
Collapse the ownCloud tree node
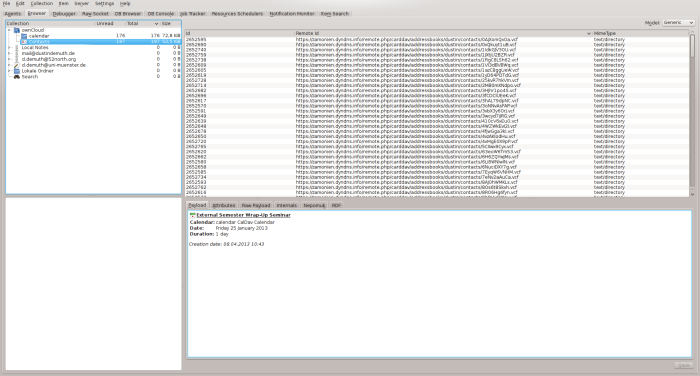pyautogui.click(x=9, y=30)
